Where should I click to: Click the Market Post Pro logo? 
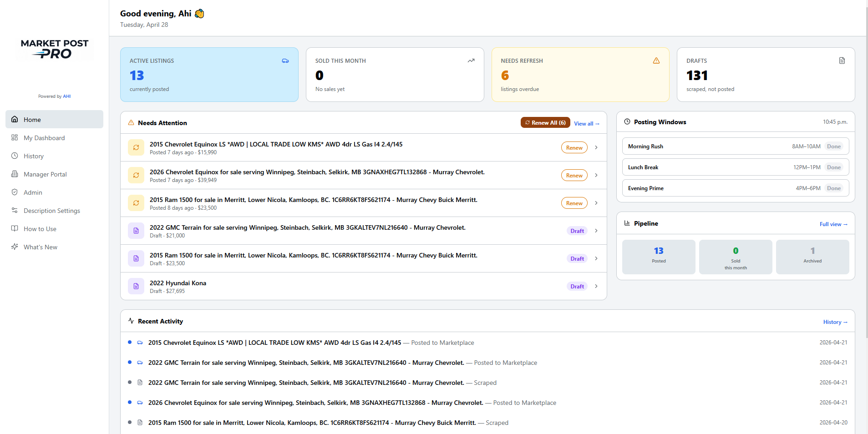click(x=55, y=49)
